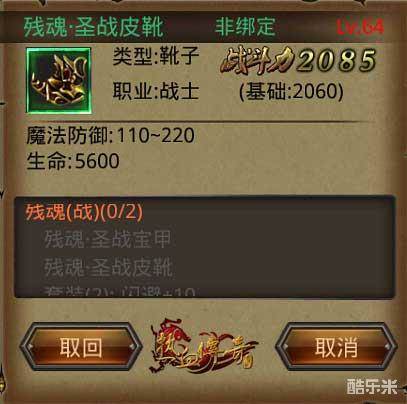407x404 pixels.
Task: Click the 魔法防御:110~220 stat line
Action: (111, 136)
